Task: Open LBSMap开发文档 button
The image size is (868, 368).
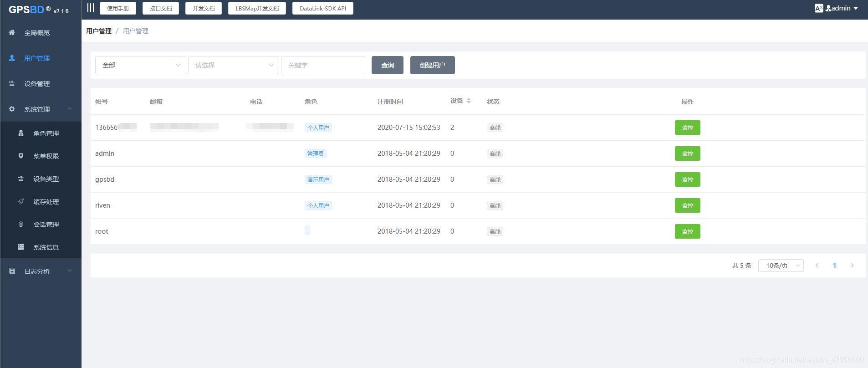Action: [257, 8]
